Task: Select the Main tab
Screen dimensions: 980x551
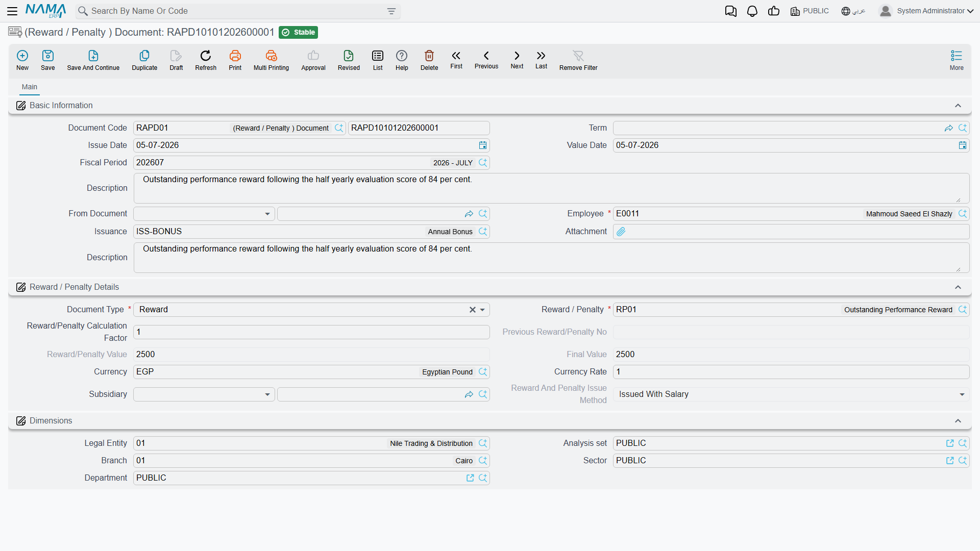Action: pyautogui.click(x=30, y=87)
